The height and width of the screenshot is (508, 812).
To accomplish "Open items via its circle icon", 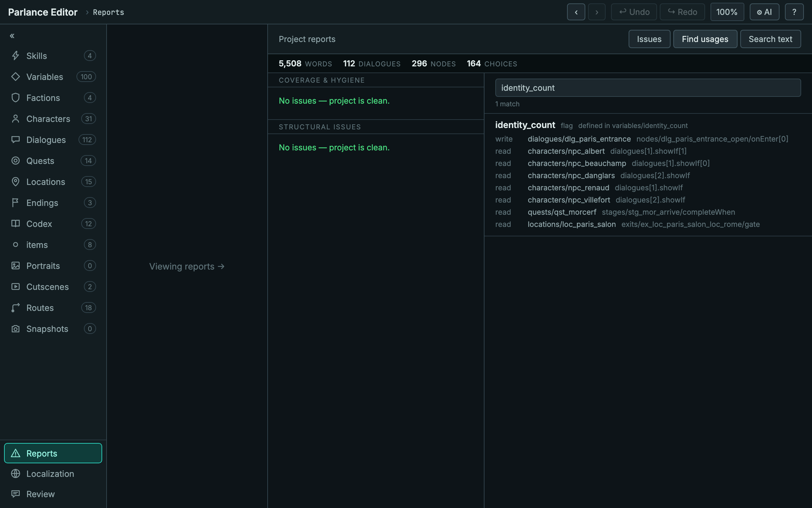I will (16, 245).
